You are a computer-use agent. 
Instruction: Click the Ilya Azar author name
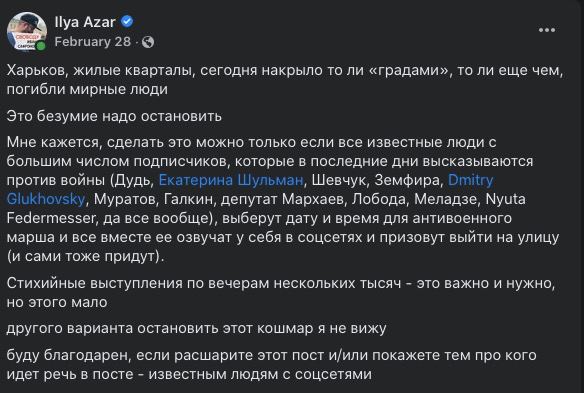coord(85,22)
